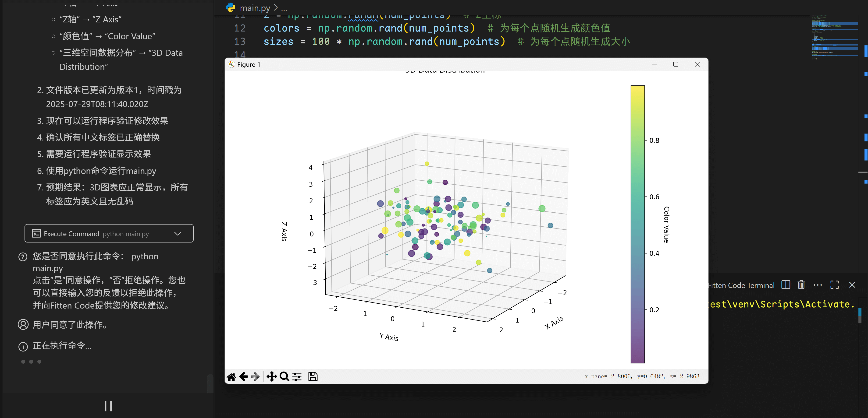The height and width of the screenshot is (418, 868).
Task: Select the Zoom to rectangle tool
Action: 285,377
